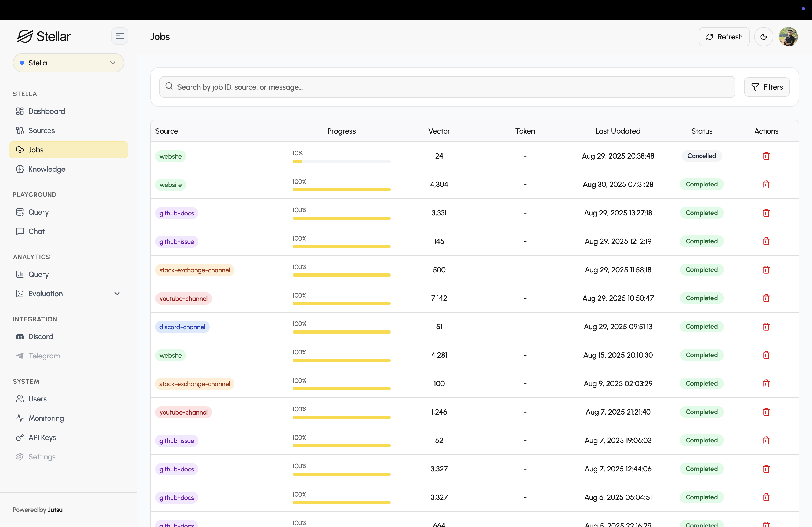Open the API Keys page
This screenshot has width=812, height=527.
pyautogui.click(x=42, y=437)
